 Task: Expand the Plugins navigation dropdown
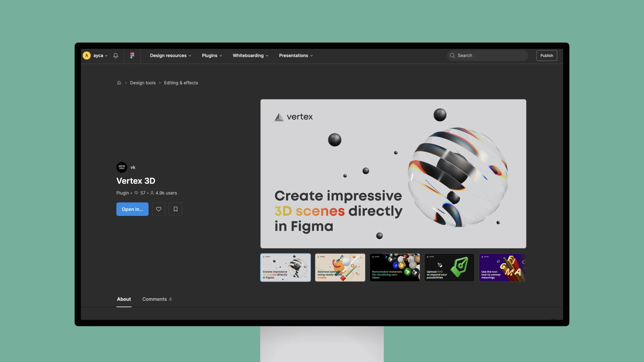coord(212,55)
